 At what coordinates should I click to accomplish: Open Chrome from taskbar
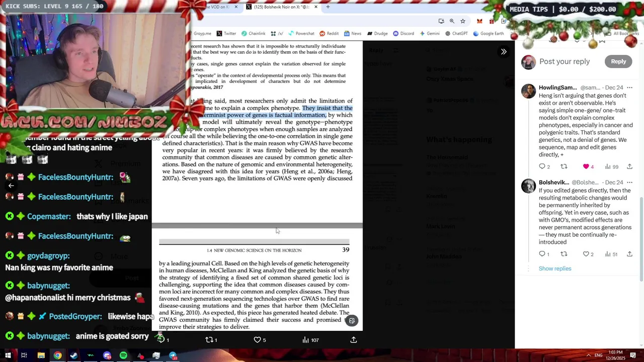click(x=58, y=355)
